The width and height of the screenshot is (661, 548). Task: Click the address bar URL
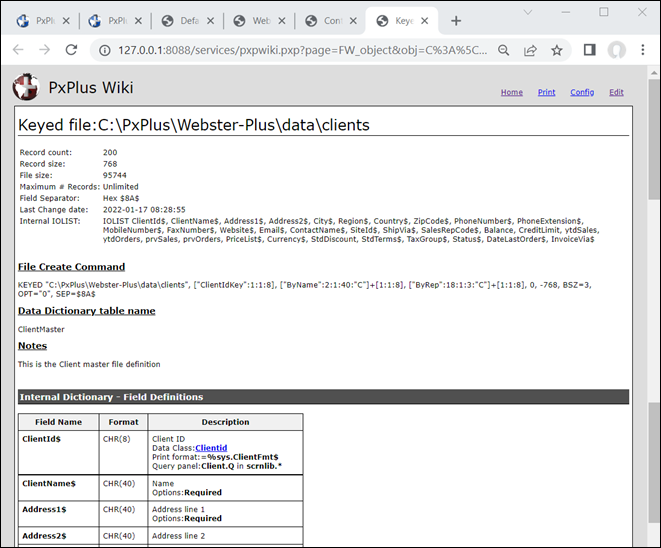[302, 51]
